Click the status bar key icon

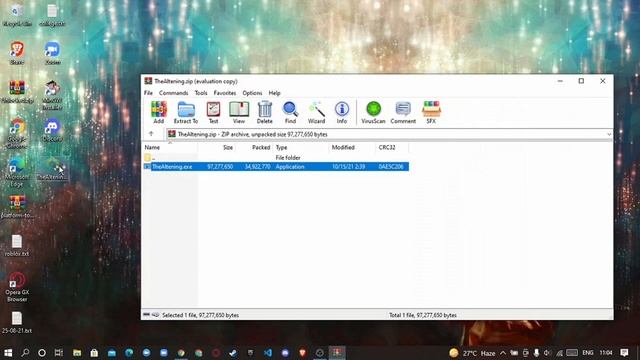click(x=156, y=315)
